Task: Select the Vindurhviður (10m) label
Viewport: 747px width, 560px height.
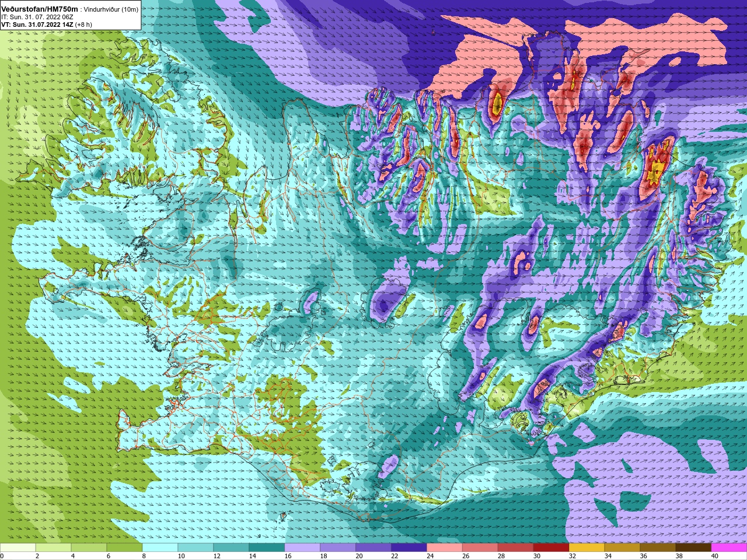Action: pyautogui.click(x=111, y=9)
